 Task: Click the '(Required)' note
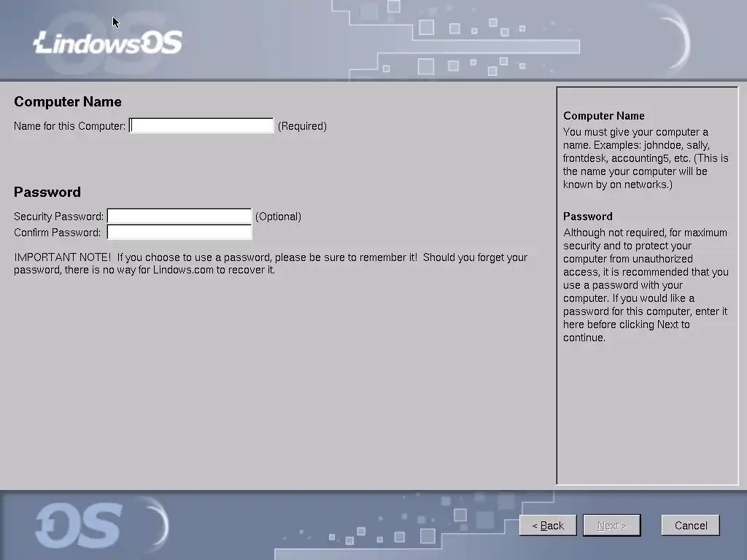[x=303, y=126]
